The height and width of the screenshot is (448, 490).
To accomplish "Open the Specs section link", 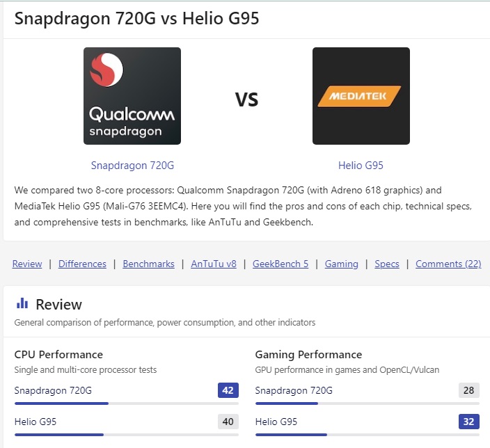I will coord(387,264).
